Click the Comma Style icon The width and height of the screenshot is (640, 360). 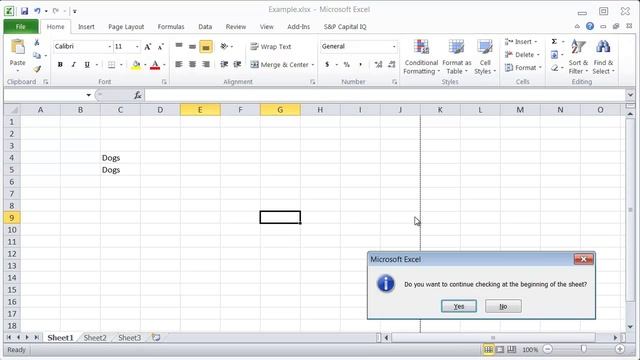click(x=360, y=64)
